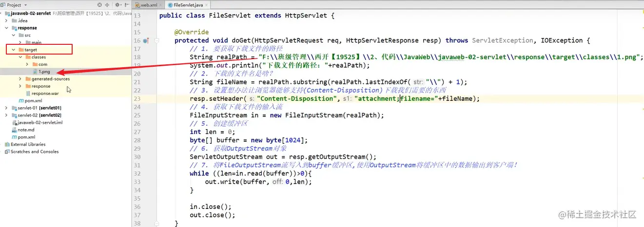Screen dimensions: 644x227
Task: Click the Scratches and Consoles icon
Action: pyautogui.click(x=7, y=151)
